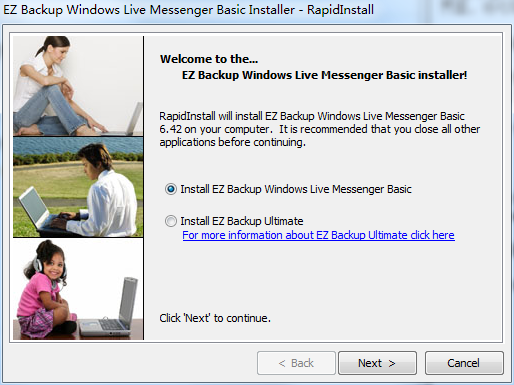Click the Cancel button
This screenshot has width=514, height=385.
[x=464, y=363]
